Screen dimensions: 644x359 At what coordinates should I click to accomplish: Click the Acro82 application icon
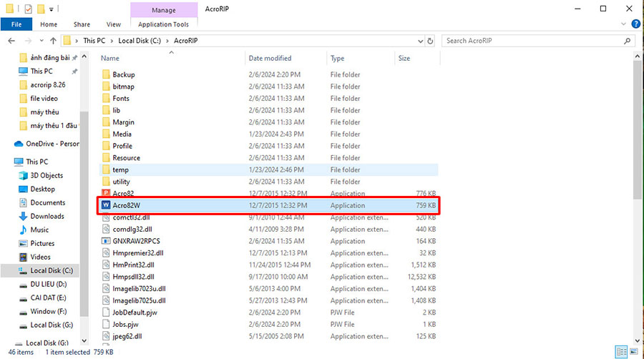106,193
